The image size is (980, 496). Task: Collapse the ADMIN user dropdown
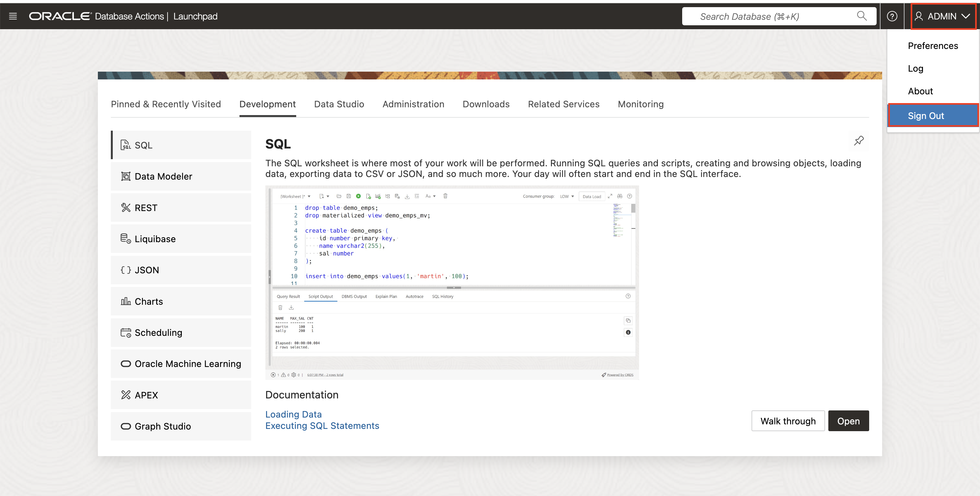942,16
